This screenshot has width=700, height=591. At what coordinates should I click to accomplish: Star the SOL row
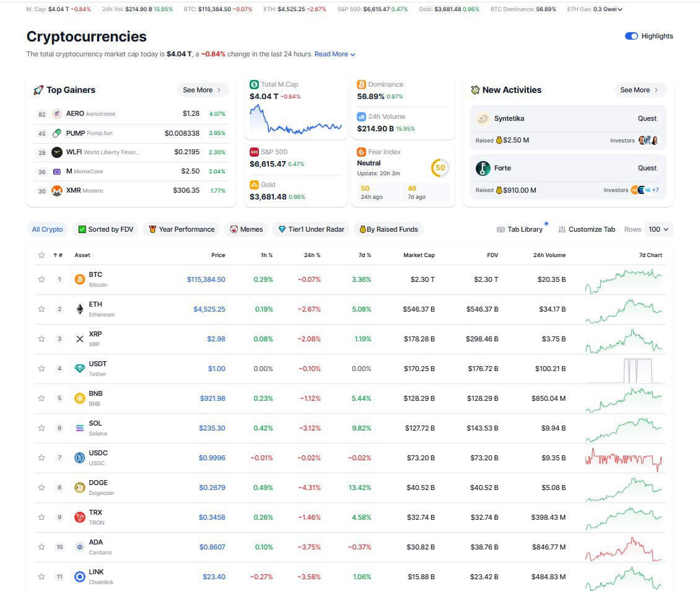pyautogui.click(x=42, y=428)
